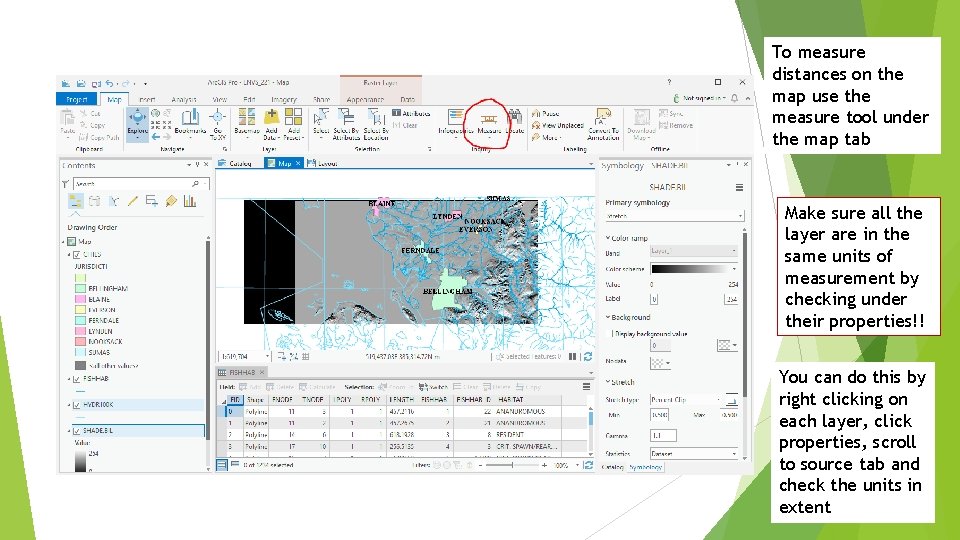Select List By Snapping icon

[x=152, y=201]
